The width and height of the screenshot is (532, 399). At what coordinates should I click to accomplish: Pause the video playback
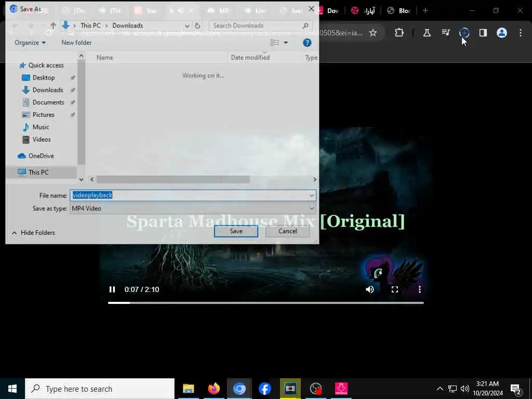tap(112, 289)
